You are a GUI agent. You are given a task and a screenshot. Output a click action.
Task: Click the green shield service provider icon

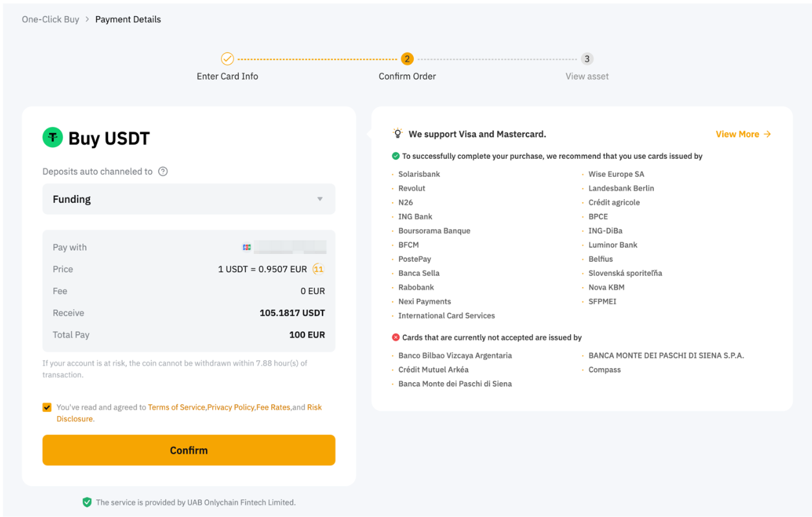point(87,502)
